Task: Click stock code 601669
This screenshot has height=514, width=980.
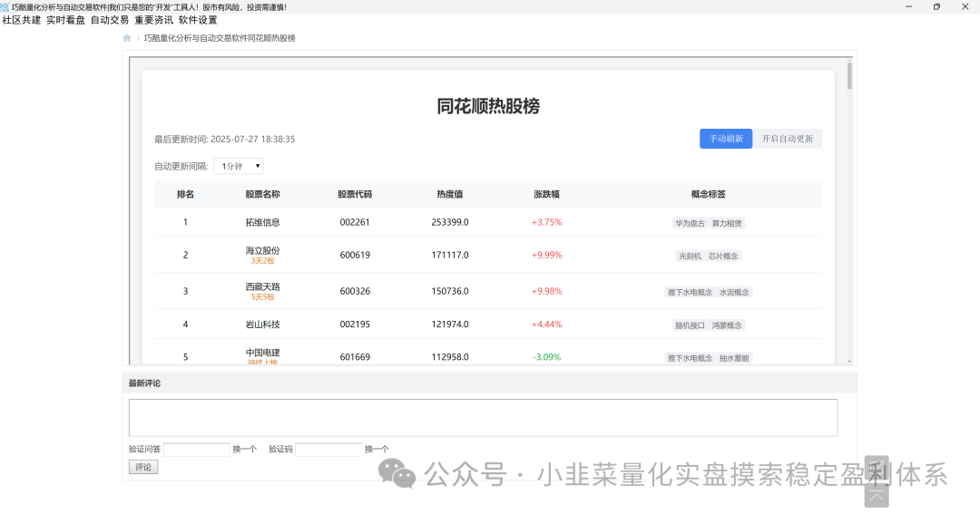Action: point(355,357)
